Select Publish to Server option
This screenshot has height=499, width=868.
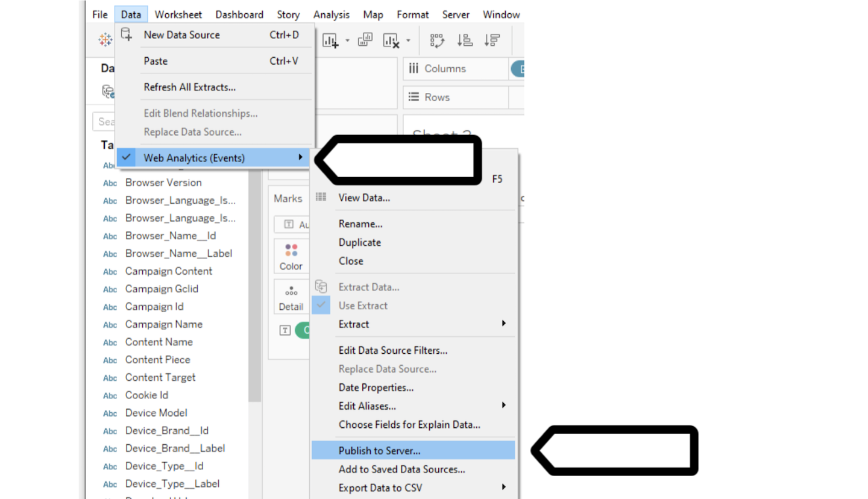(x=414, y=450)
